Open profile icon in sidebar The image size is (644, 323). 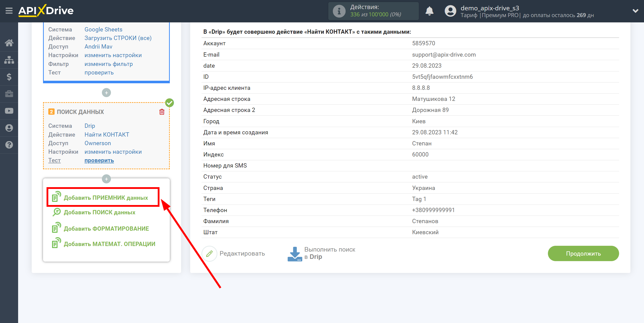tap(9, 128)
